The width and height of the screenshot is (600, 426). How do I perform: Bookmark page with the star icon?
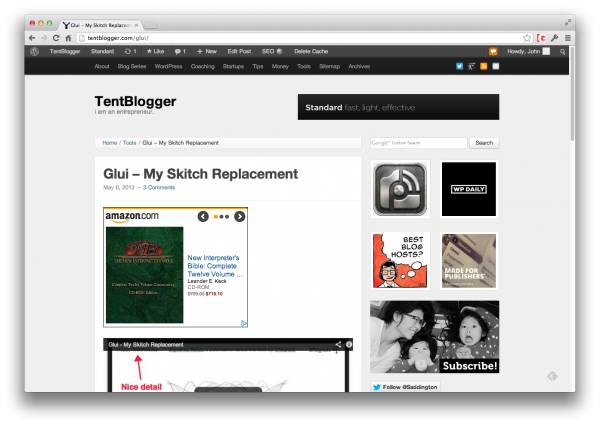pyautogui.click(x=527, y=38)
